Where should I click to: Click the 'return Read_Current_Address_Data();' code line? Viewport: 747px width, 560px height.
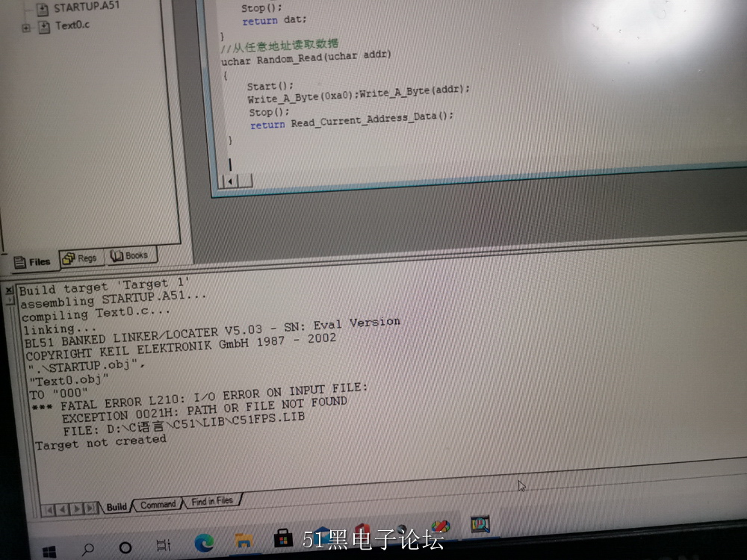tap(352, 120)
